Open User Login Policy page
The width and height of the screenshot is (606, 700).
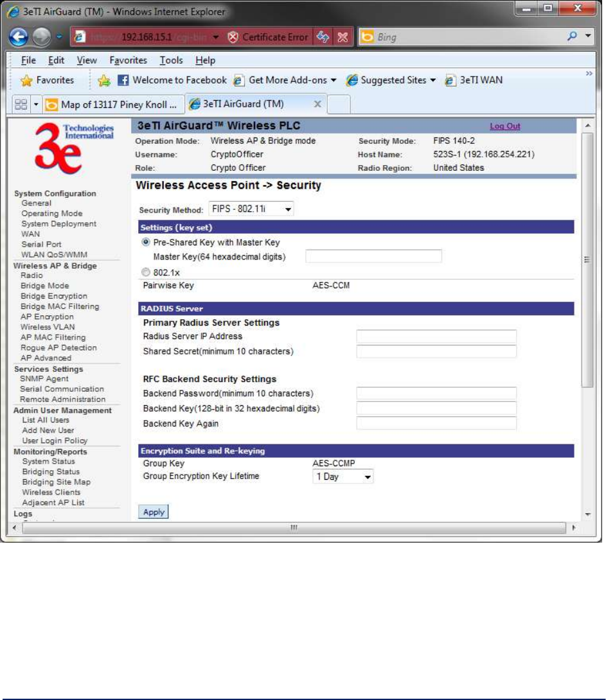point(55,441)
